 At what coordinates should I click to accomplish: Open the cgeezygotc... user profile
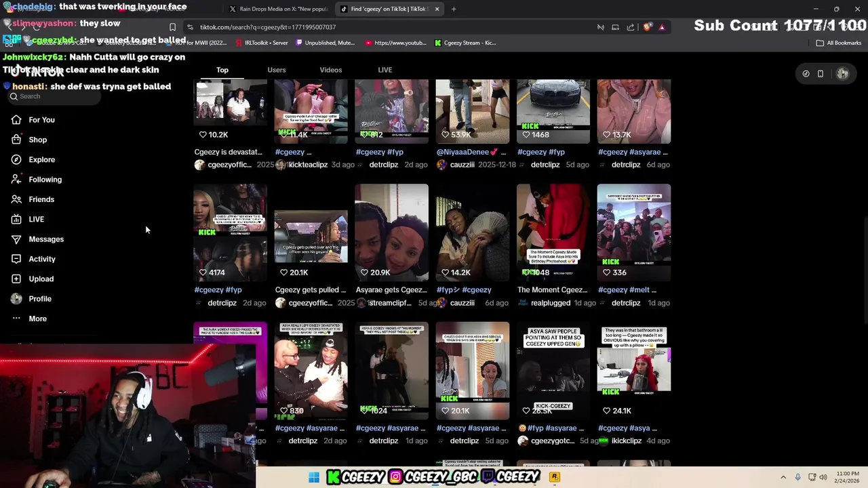(553, 441)
